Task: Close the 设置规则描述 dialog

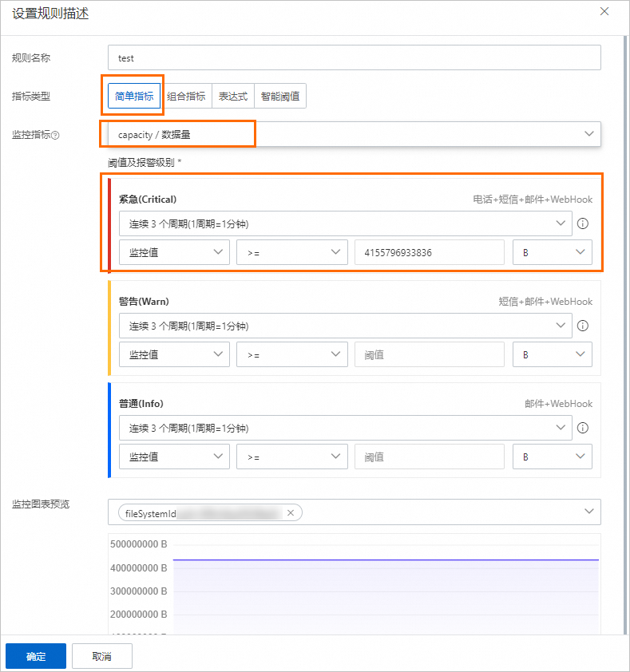Action: pos(604,11)
